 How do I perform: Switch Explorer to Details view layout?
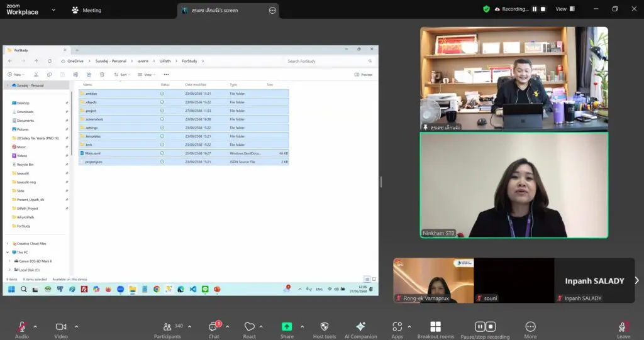pos(367,279)
